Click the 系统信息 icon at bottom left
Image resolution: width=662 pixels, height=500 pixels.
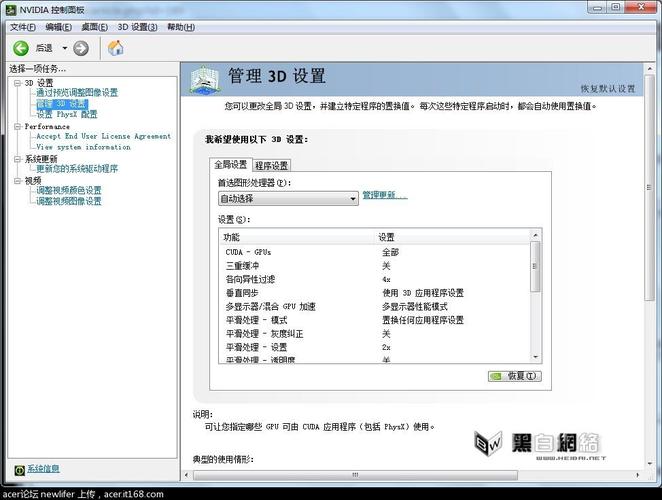tap(19, 470)
